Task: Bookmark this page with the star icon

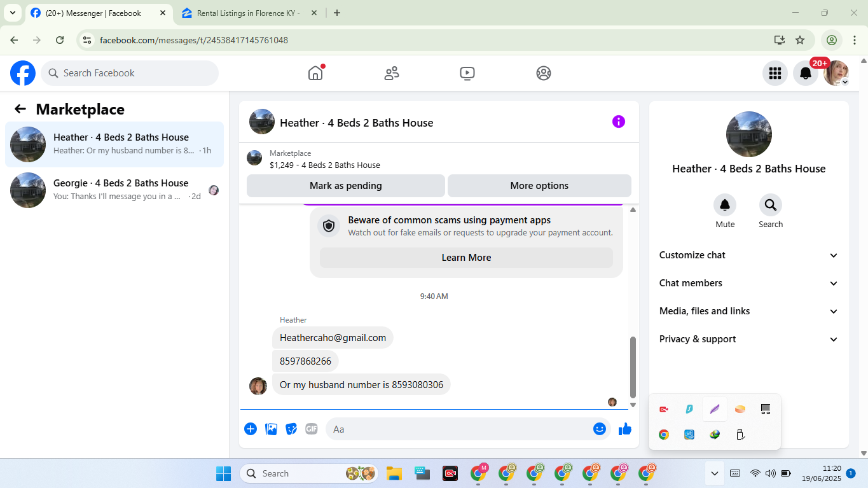Action: 800,40
